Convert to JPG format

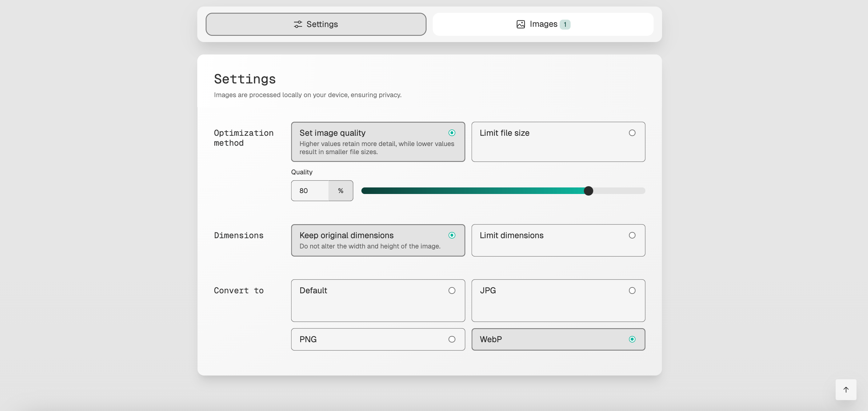pos(558,300)
